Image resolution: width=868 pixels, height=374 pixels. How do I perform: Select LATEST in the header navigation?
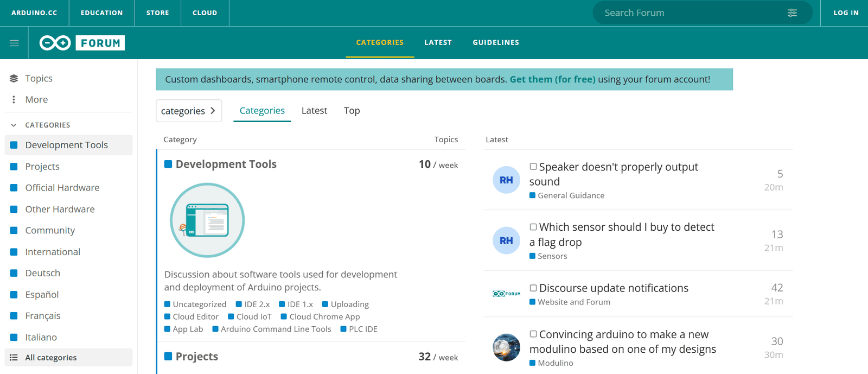point(438,42)
